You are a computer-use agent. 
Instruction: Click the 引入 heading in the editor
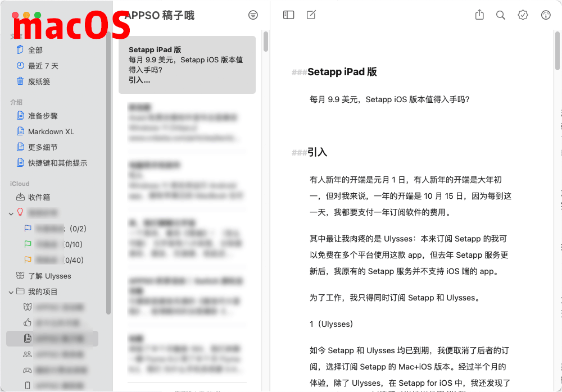point(317,152)
